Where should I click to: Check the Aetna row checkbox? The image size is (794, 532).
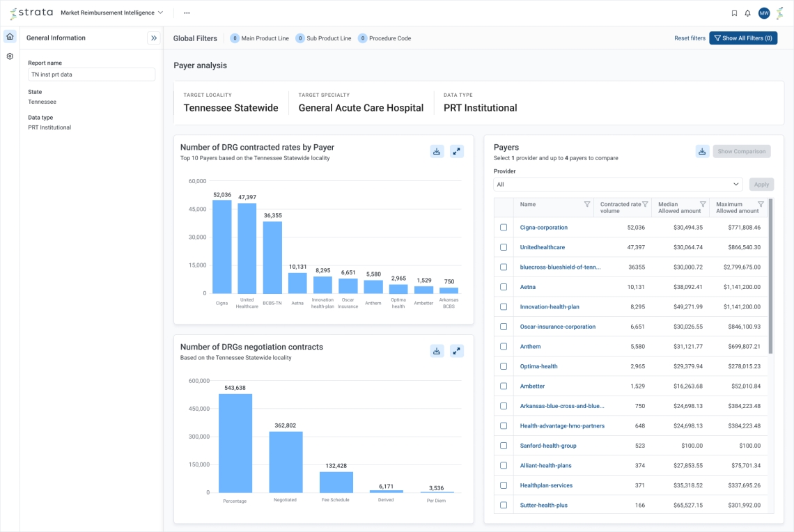504,286
